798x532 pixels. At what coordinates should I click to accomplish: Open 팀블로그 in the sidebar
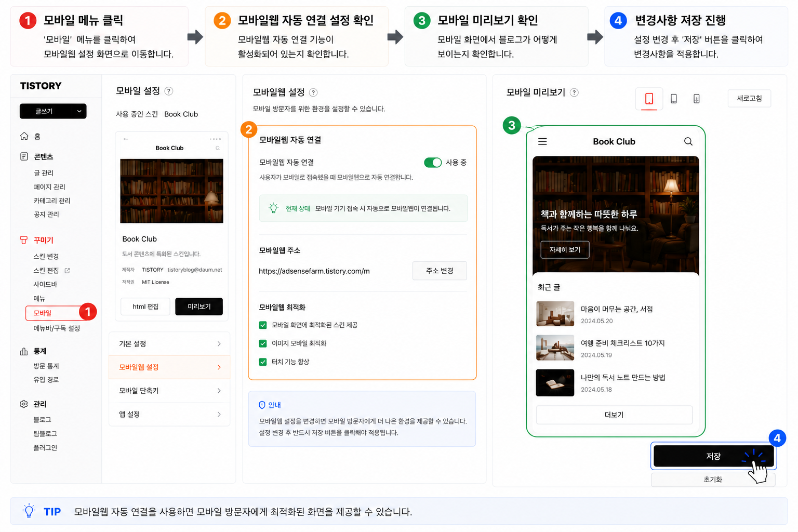point(45,434)
